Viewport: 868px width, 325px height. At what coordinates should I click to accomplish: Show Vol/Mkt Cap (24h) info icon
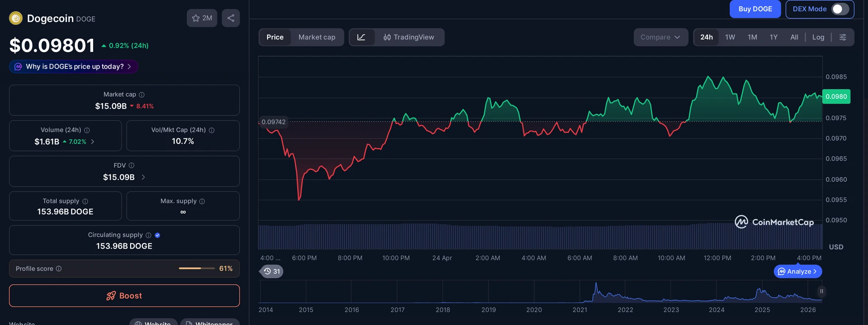pos(212,130)
